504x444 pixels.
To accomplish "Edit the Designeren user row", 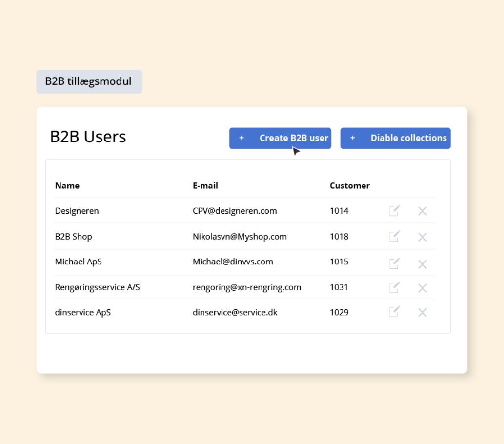I will (394, 211).
